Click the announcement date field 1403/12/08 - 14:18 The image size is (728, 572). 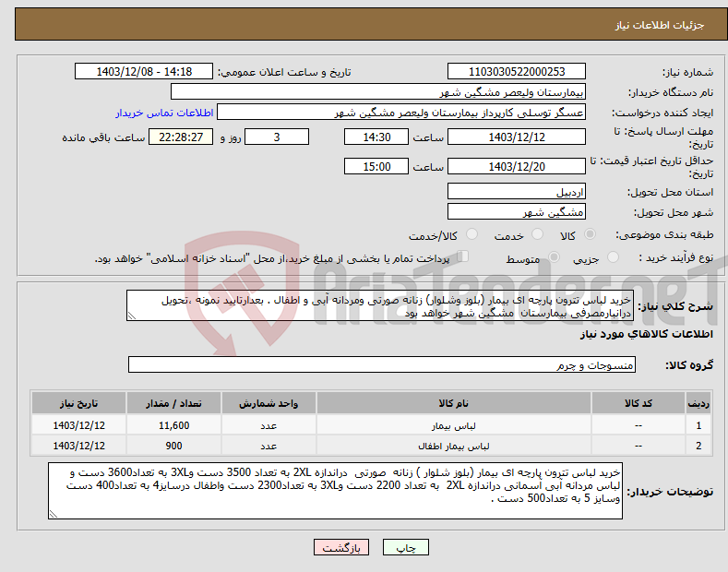pos(144,72)
